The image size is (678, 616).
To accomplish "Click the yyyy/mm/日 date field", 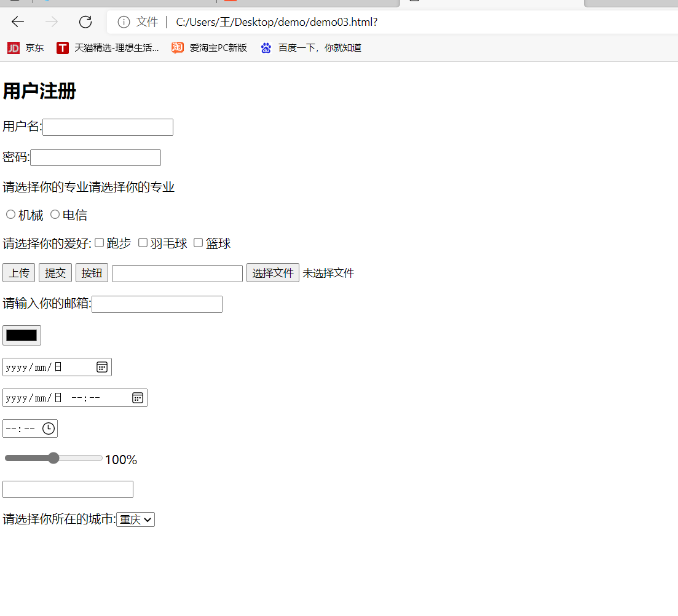I will [57, 367].
